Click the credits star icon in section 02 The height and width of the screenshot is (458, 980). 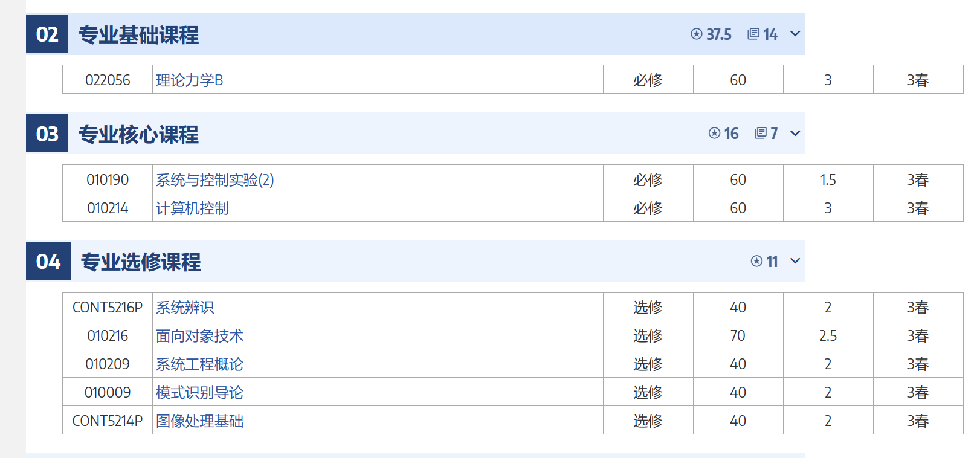click(x=697, y=34)
